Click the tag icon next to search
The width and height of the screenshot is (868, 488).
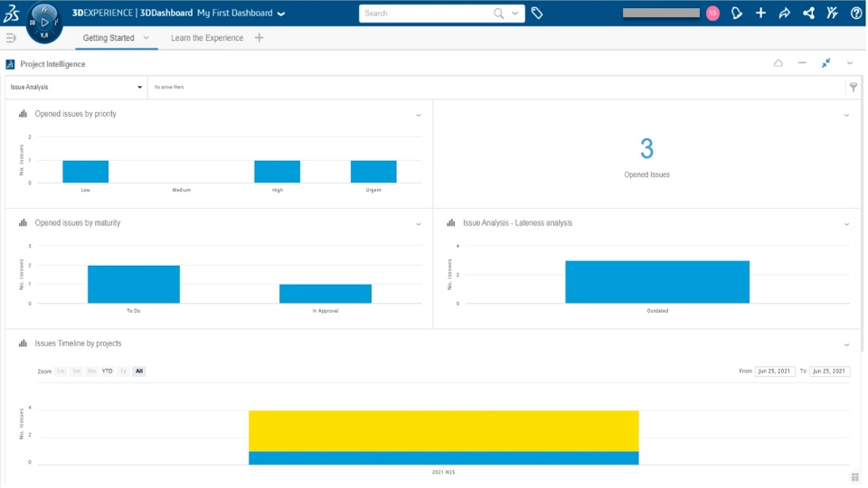click(537, 13)
